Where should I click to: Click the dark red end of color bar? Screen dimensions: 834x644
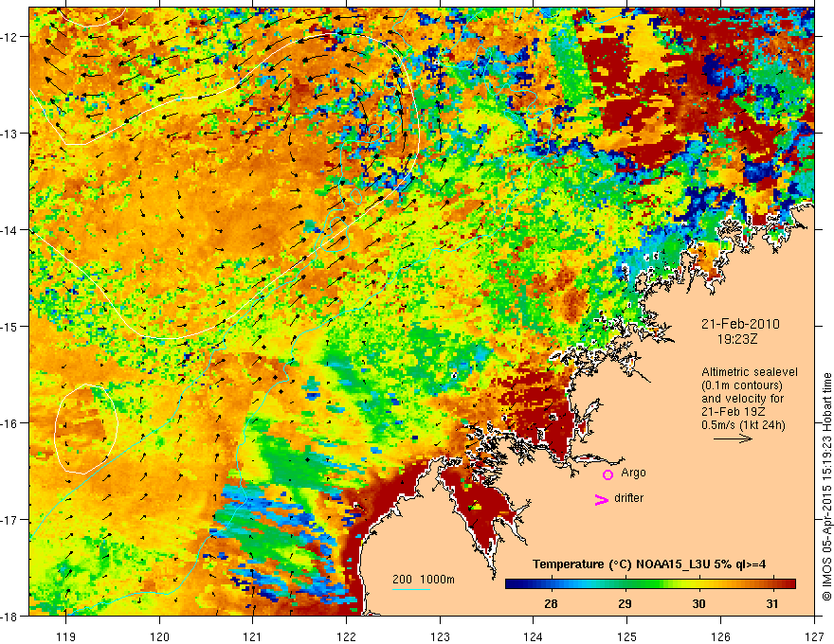point(790,584)
